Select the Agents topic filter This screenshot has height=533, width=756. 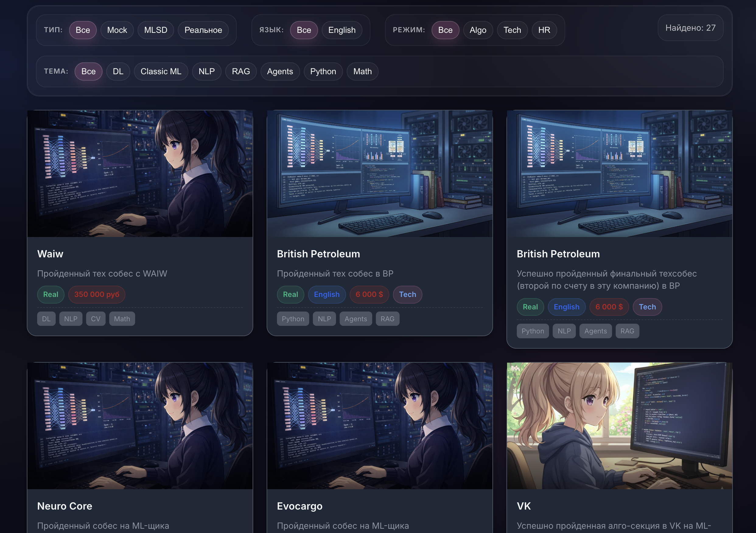[280, 71]
